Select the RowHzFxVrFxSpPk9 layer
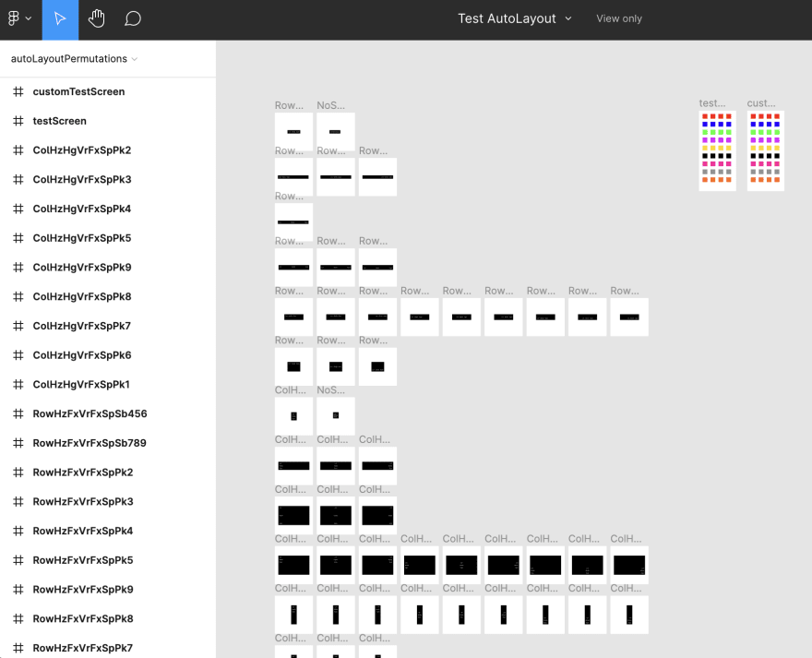This screenshot has width=812, height=658. click(x=108, y=589)
